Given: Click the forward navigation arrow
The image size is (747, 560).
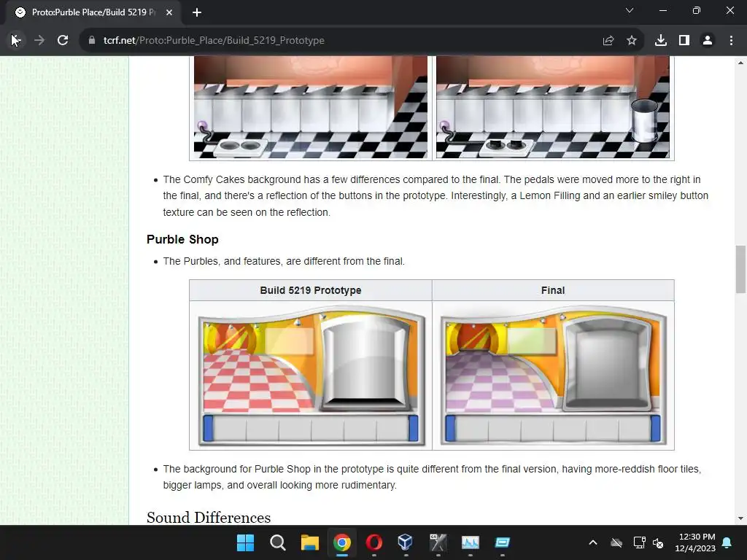Looking at the screenshot, I should [39, 41].
